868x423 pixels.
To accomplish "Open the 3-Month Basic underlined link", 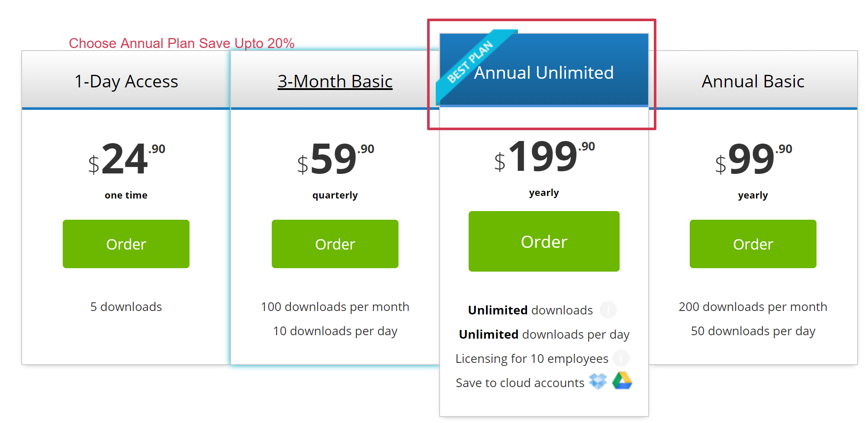I will point(335,81).
